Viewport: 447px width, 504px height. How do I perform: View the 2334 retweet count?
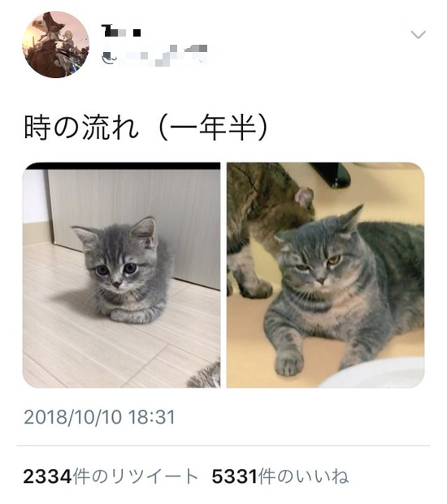[47, 476]
